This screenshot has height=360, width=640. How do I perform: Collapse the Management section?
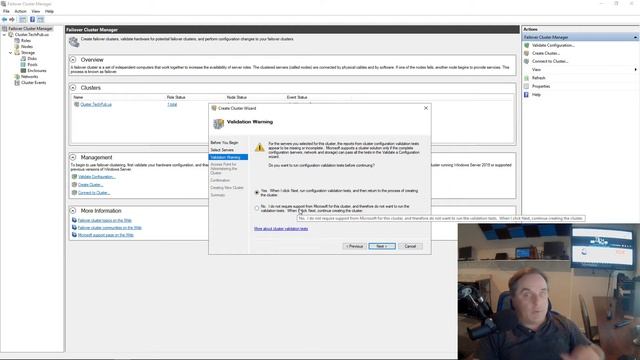(x=73, y=157)
